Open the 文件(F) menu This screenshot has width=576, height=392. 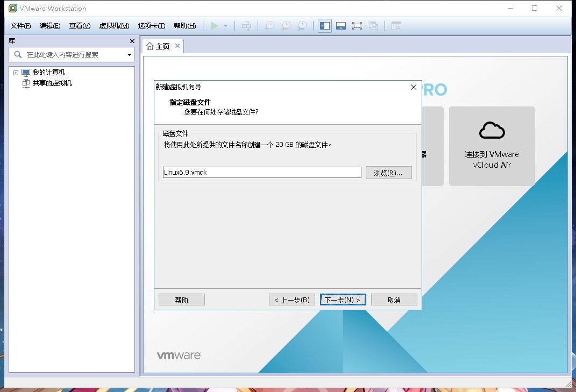[x=20, y=26]
